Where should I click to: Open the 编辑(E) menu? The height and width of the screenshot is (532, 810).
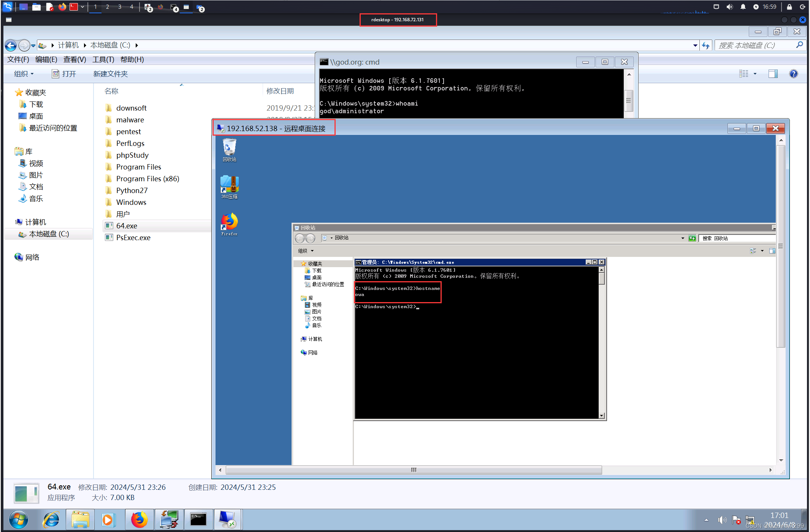46,60
